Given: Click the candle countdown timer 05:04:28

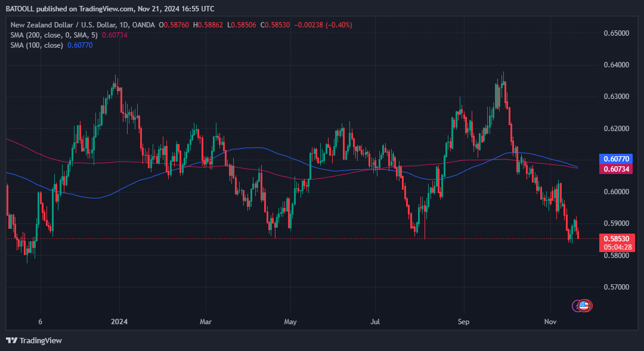Looking at the screenshot, I should 617,247.
